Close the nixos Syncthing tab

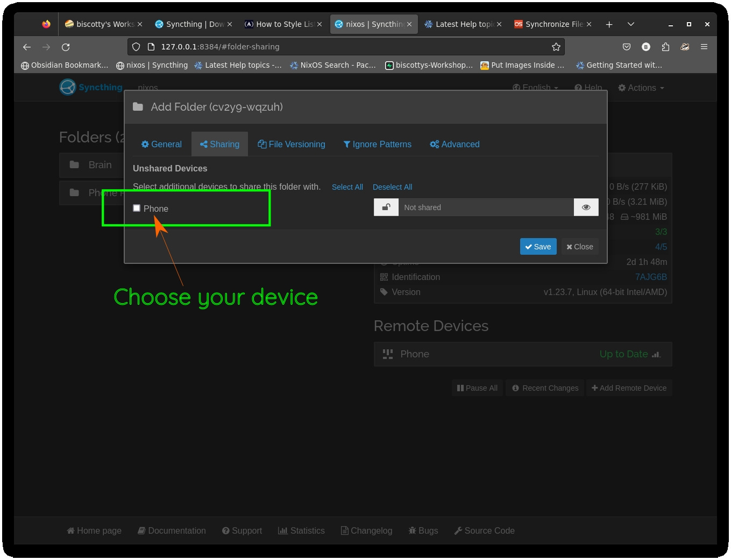[x=409, y=24]
